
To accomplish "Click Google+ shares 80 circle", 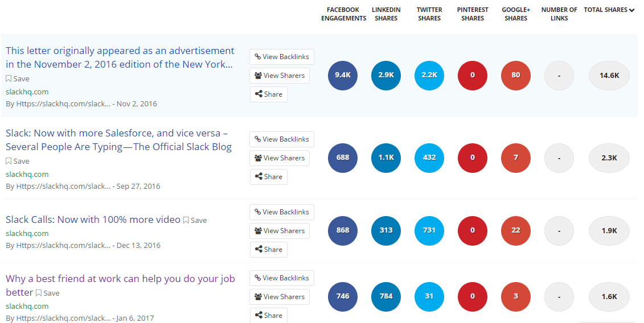I will click(516, 75).
